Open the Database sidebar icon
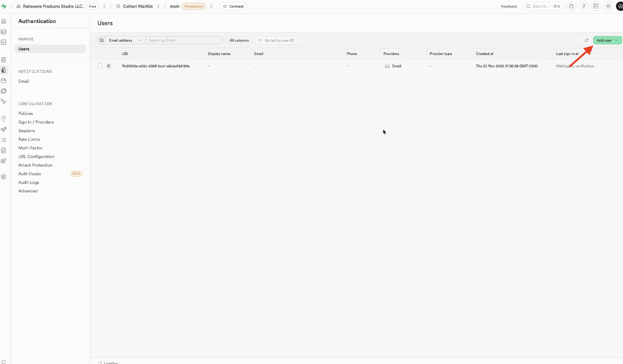The width and height of the screenshot is (623, 364). pos(4,60)
